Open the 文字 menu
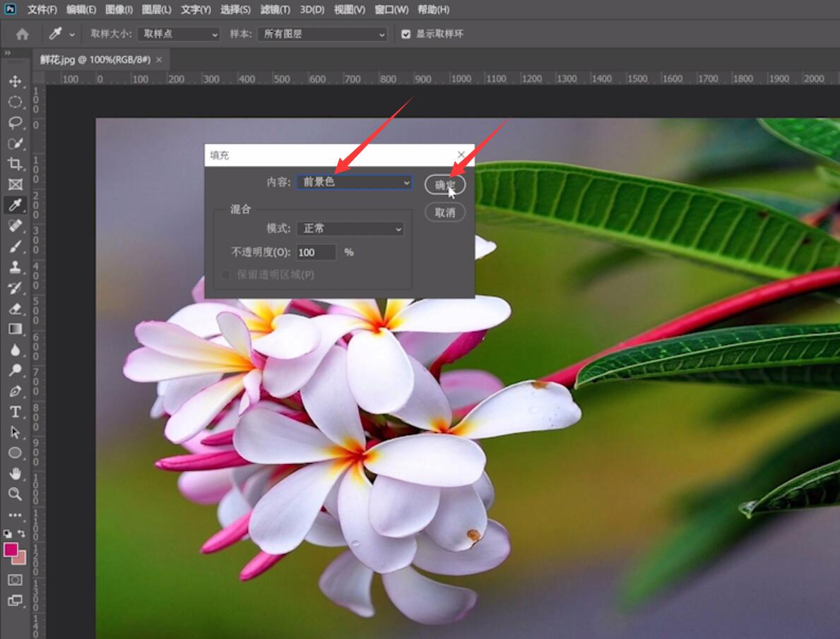 click(x=196, y=10)
